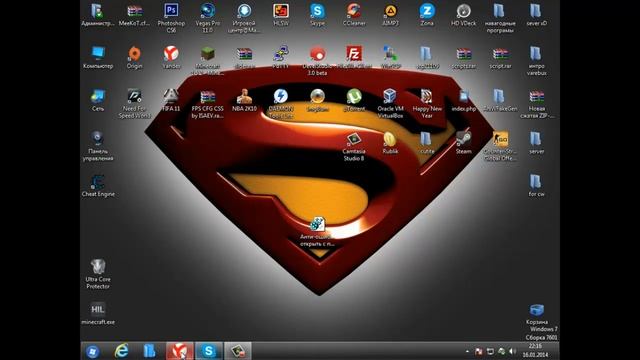
Task: Launch Need For Speed World shortcut
Action: 134,97
